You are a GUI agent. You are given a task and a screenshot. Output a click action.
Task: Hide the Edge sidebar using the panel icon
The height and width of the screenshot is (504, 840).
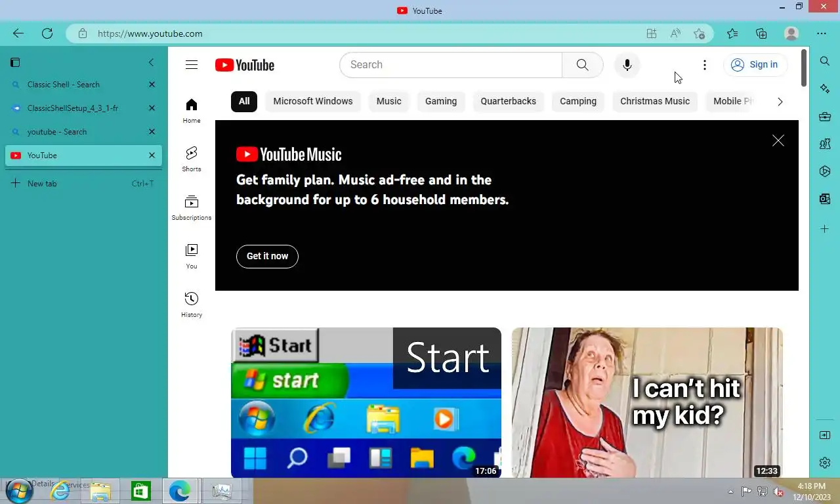click(825, 435)
